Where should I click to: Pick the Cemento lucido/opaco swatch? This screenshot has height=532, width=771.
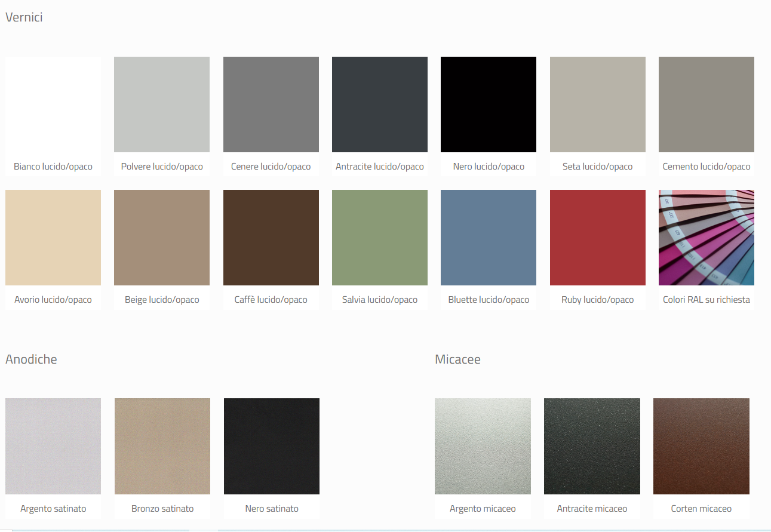707,104
